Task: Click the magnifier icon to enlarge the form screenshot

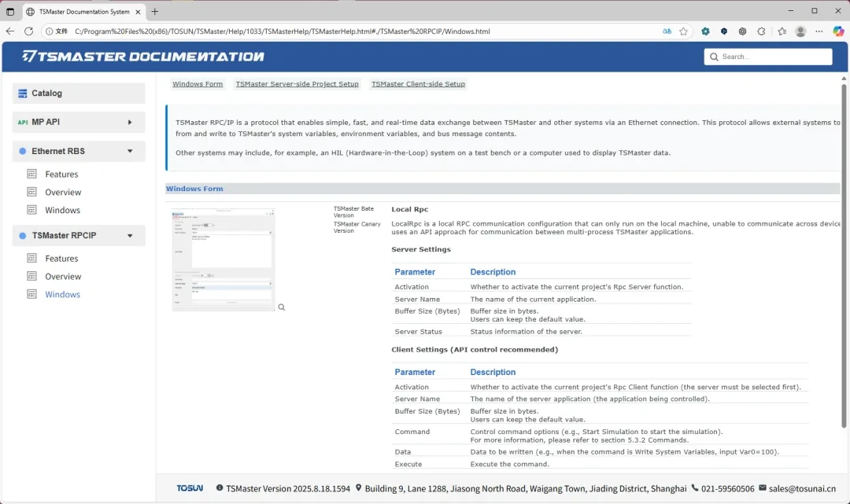Action: point(281,307)
